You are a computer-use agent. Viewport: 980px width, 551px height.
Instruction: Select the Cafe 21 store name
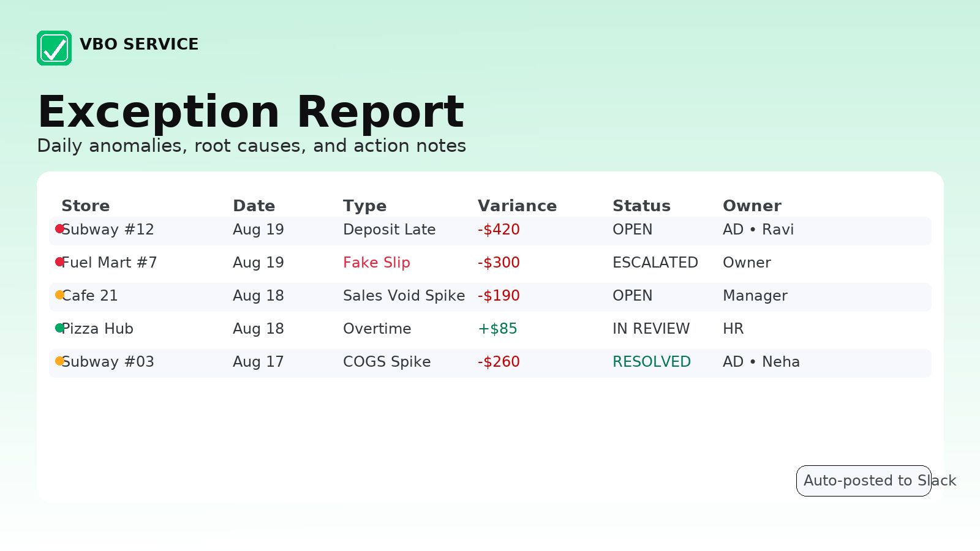[x=89, y=296]
